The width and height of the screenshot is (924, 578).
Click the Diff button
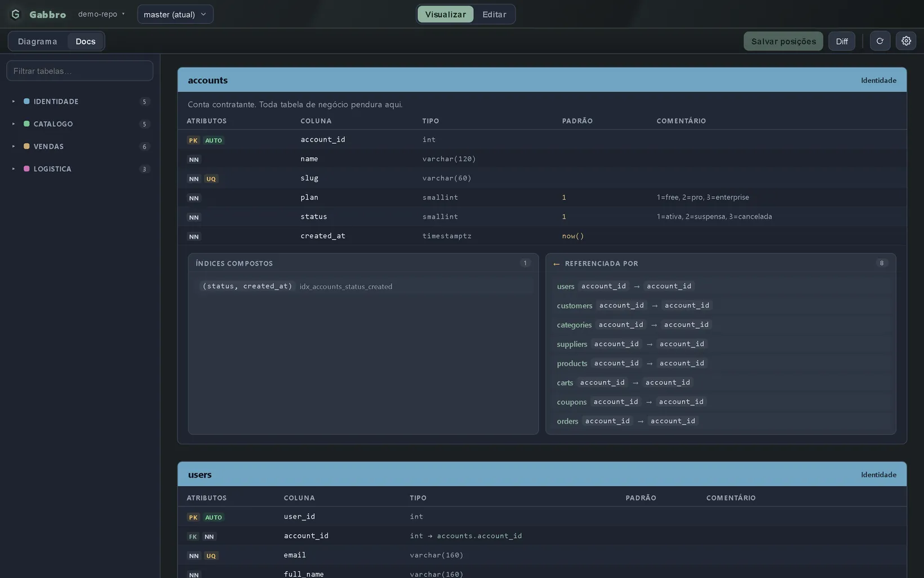click(x=842, y=41)
